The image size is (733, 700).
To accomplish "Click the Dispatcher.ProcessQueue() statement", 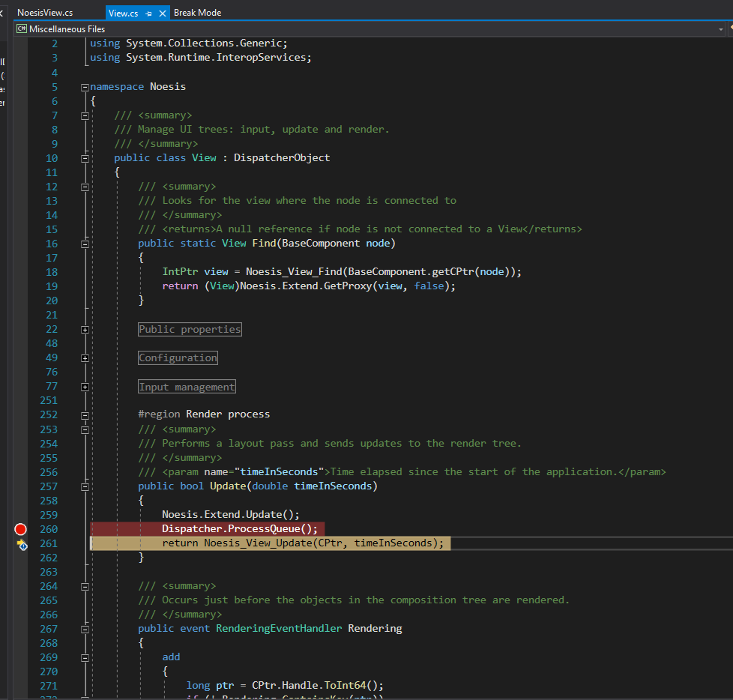I will pos(240,529).
